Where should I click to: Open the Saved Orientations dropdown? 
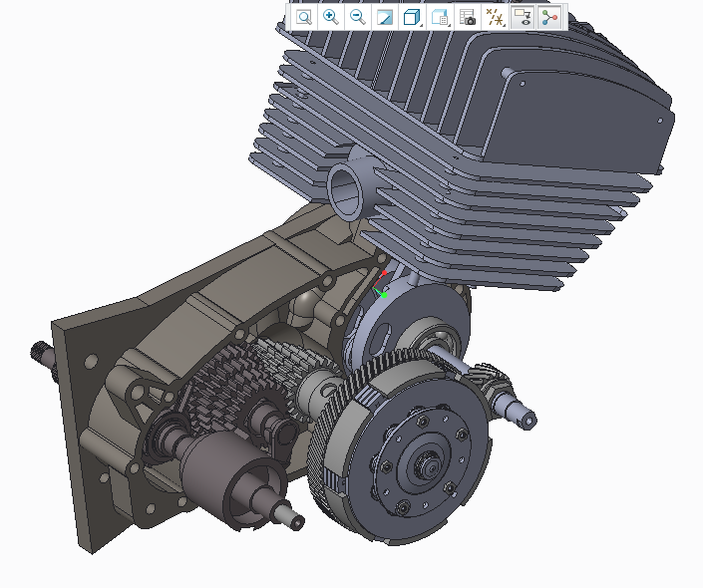pos(440,18)
